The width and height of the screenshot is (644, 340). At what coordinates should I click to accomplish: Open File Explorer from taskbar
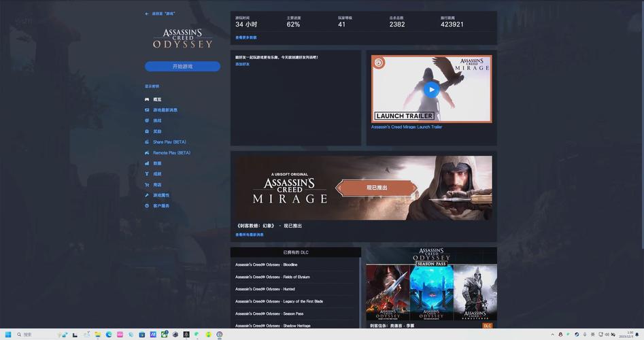[98, 335]
